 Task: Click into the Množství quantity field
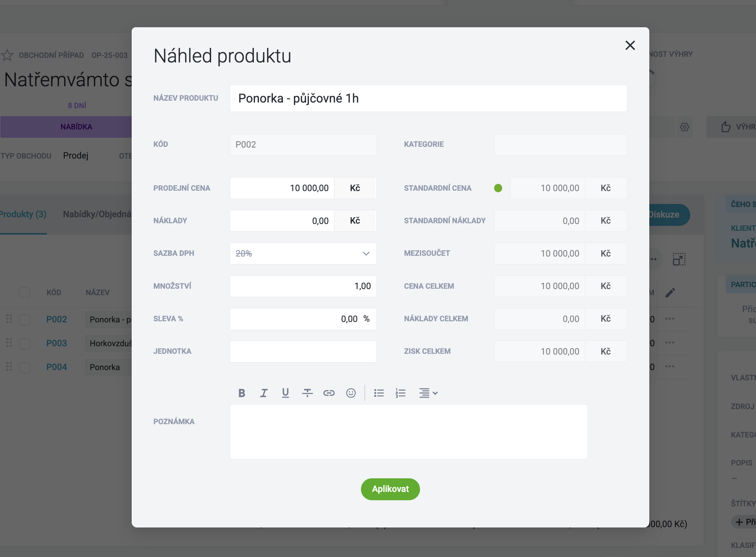click(303, 286)
